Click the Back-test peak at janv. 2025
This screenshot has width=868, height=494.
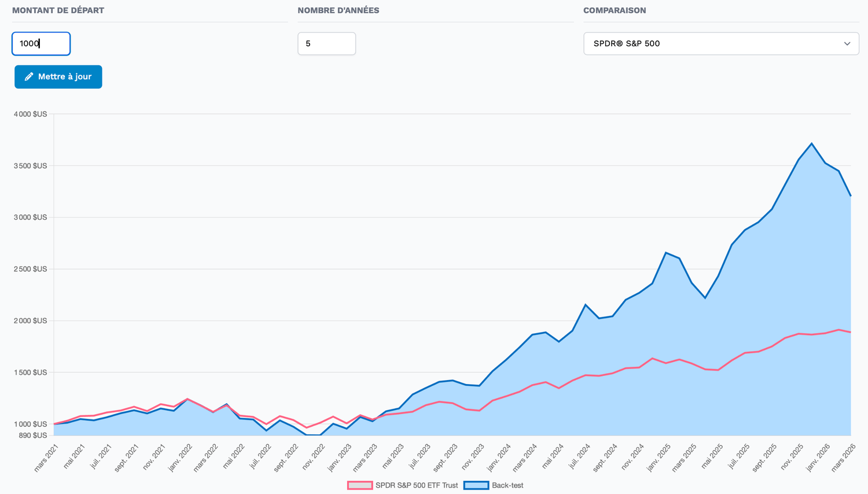(666, 253)
